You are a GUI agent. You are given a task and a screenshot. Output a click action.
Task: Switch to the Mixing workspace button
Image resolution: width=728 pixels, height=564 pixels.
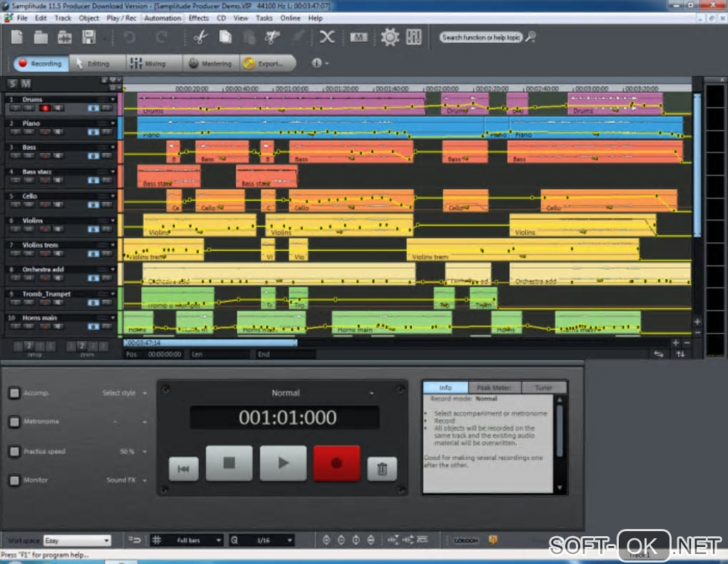tap(153, 64)
